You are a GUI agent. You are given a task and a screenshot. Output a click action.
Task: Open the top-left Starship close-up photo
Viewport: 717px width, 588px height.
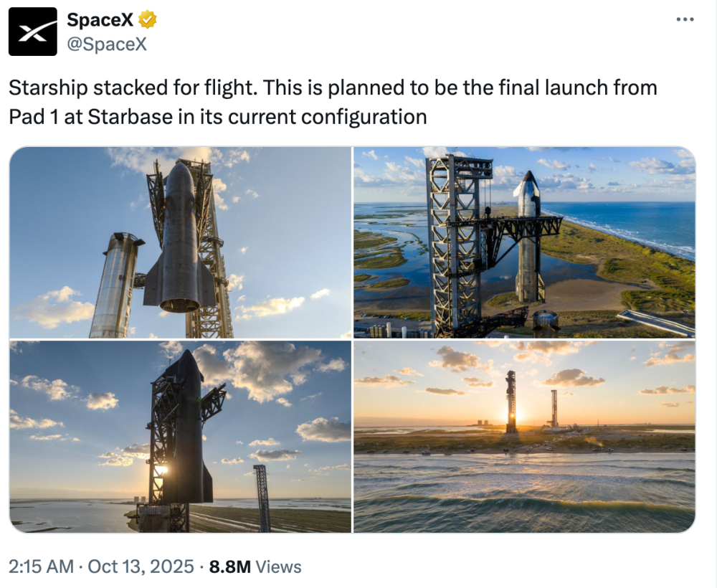[180, 242]
